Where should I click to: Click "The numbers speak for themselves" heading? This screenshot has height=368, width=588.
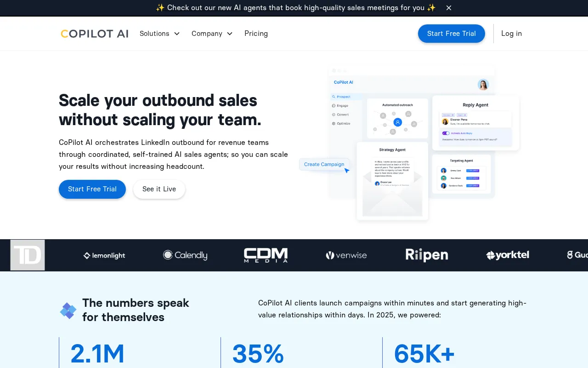pyautogui.click(x=136, y=310)
